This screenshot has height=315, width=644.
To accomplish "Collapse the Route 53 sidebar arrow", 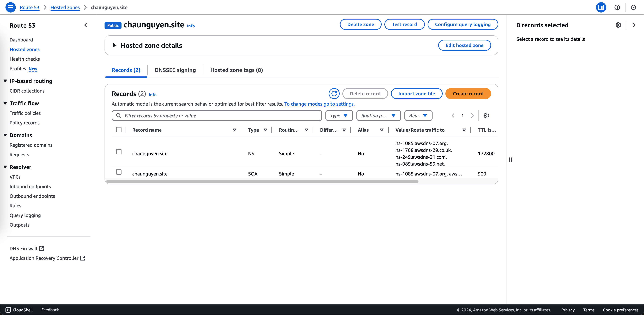I will [x=86, y=25].
